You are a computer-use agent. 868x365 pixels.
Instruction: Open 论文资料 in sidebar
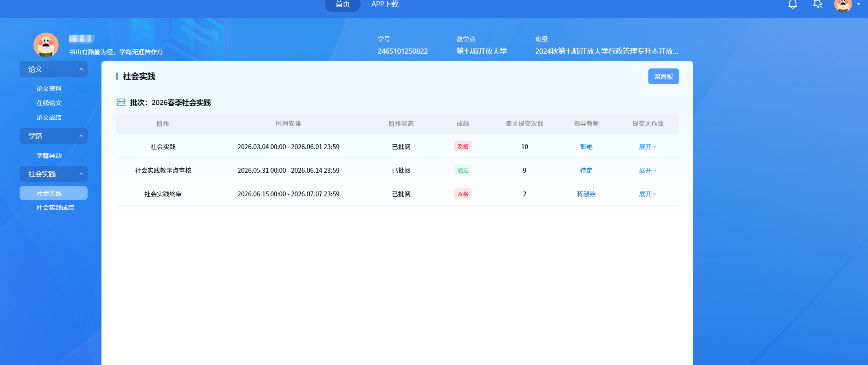tap(49, 88)
